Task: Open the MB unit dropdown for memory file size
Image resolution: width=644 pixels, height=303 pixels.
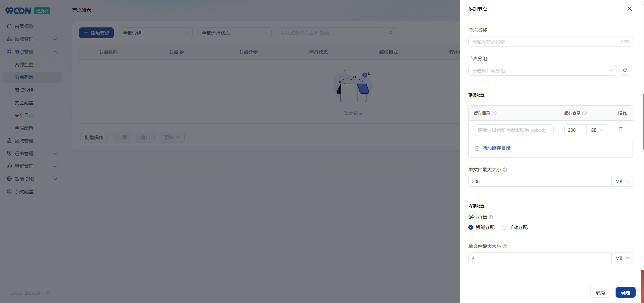Action: (x=622, y=258)
